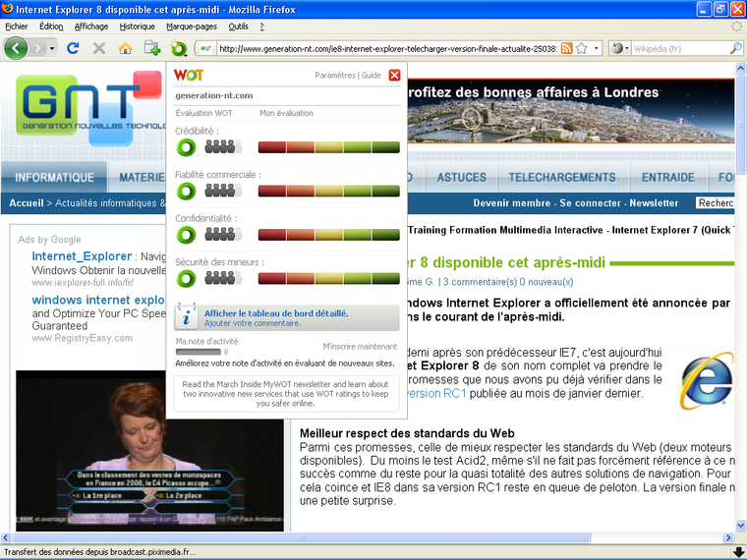The image size is (747, 560).
Task: Open the March Inside MyWOT newsletter notice
Action: (x=286, y=394)
